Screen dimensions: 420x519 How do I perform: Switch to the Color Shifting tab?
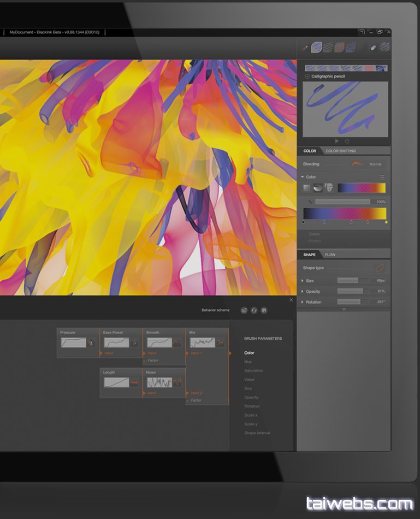pyautogui.click(x=340, y=151)
